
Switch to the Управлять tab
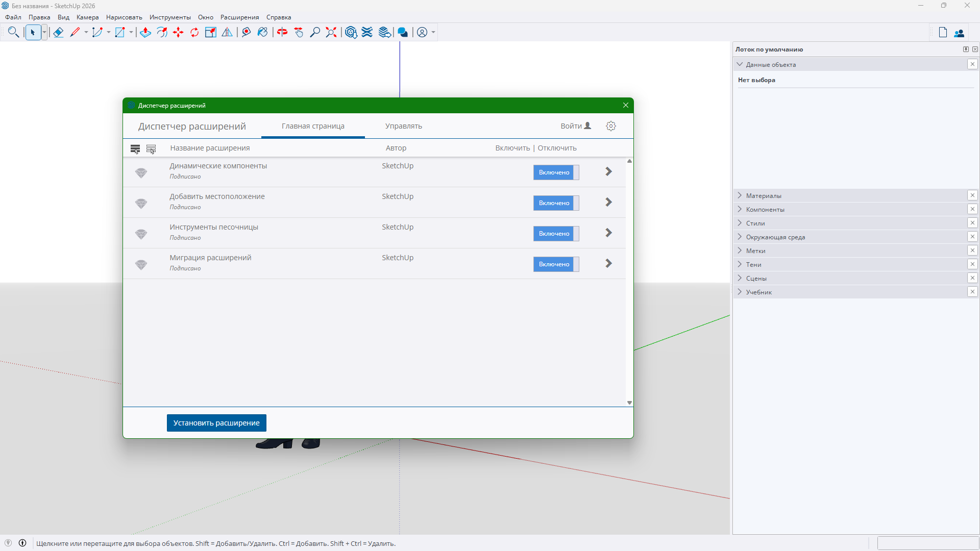coord(403,126)
